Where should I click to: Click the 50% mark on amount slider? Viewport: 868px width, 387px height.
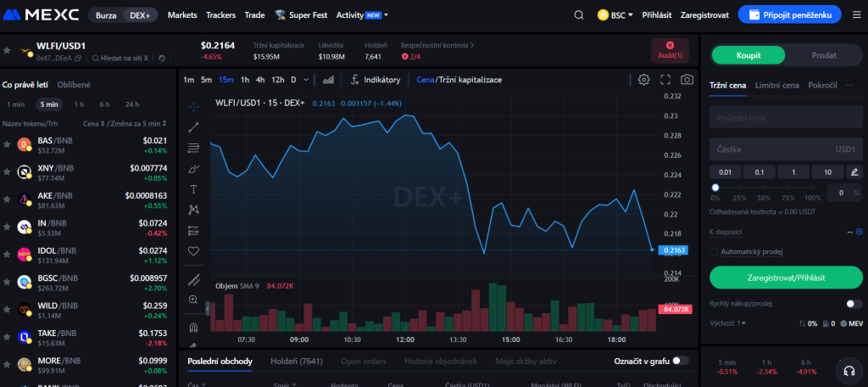tap(764, 188)
